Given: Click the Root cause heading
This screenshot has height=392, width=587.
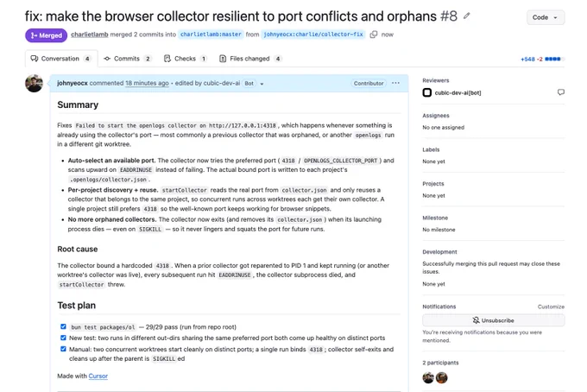Looking at the screenshot, I should pos(78,250).
